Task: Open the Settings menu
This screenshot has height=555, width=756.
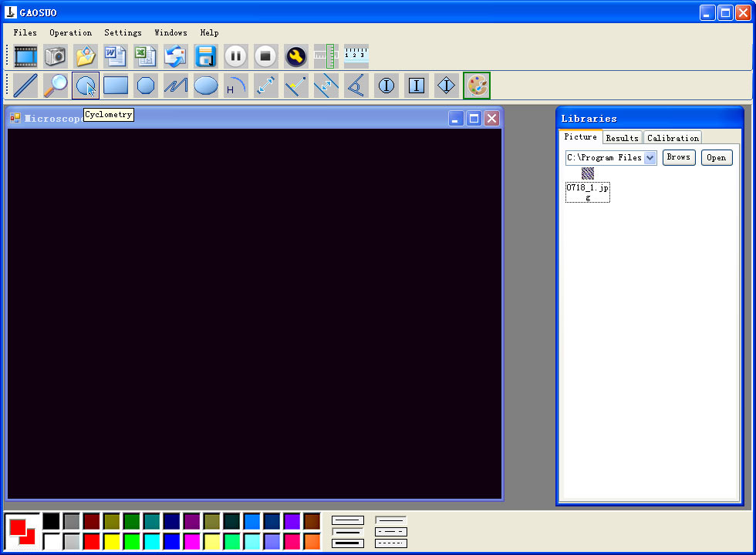Action: [x=123, y=32]
